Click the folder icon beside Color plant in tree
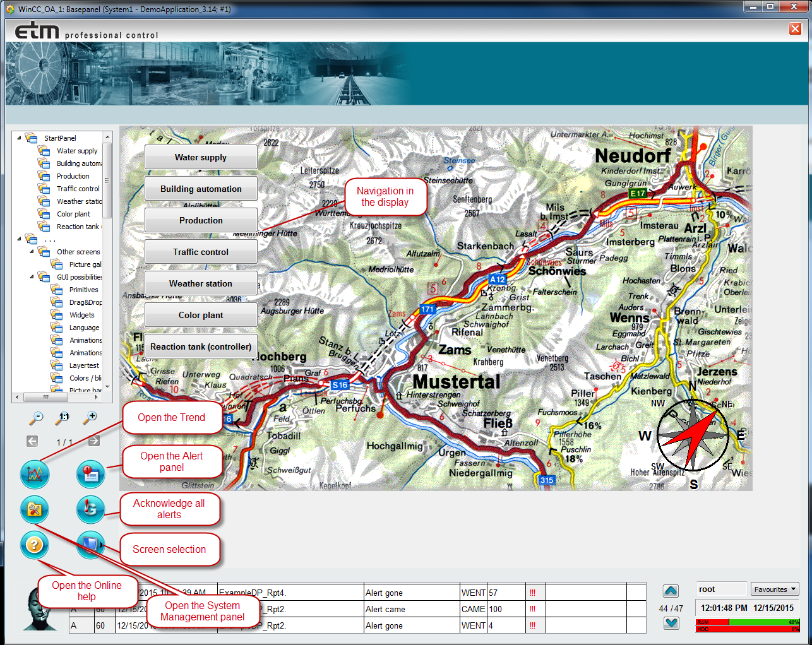 [44, 214]
